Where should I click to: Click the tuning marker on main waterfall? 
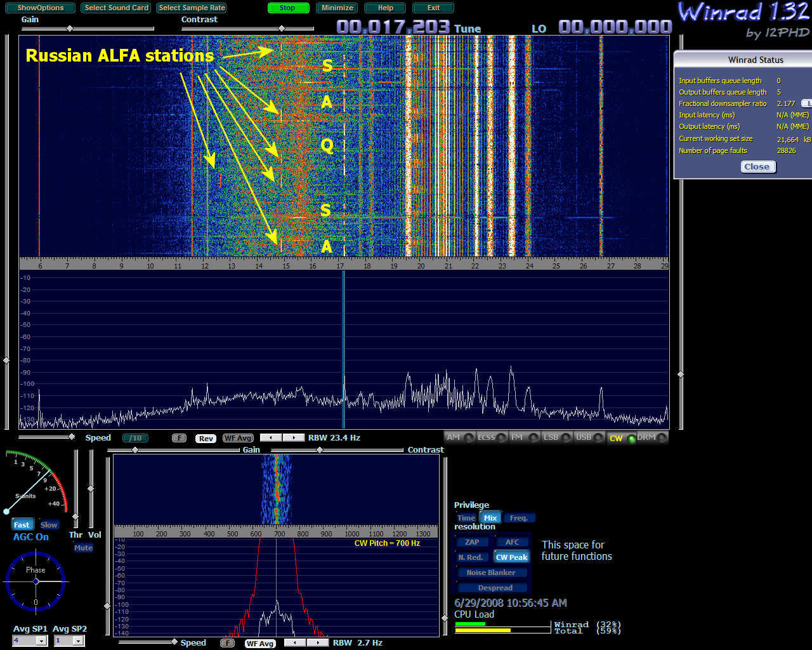tap(344, 146)
